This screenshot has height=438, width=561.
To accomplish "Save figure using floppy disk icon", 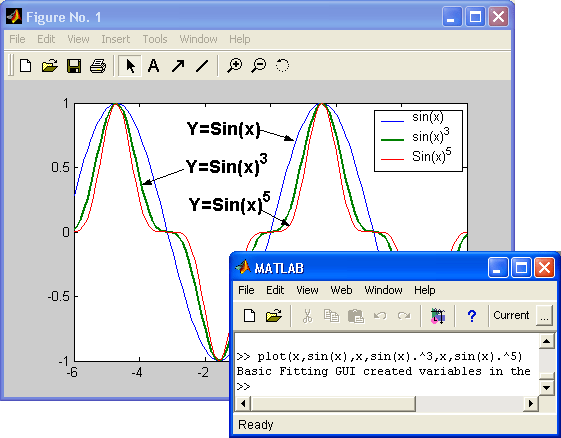I will (74, 66).
